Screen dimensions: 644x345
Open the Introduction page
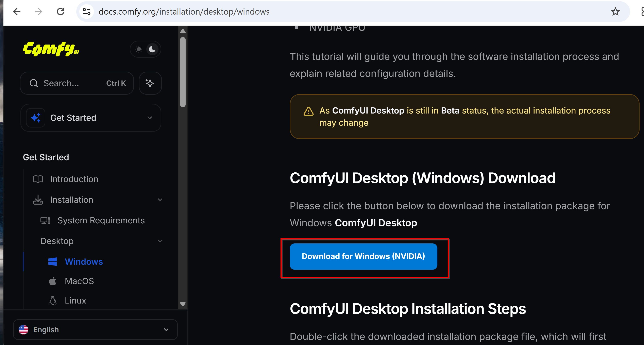74,179
